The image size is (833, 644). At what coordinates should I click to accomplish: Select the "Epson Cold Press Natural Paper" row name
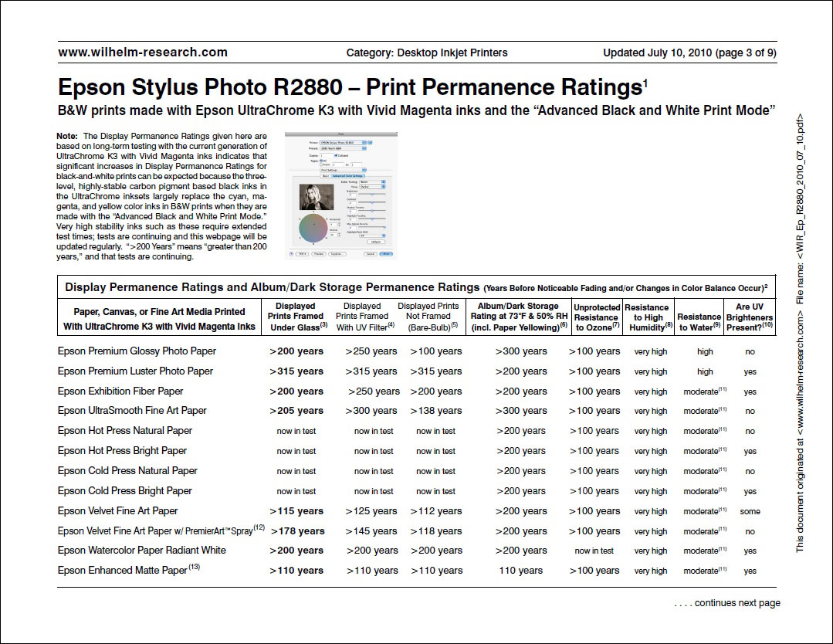[127, 471]
